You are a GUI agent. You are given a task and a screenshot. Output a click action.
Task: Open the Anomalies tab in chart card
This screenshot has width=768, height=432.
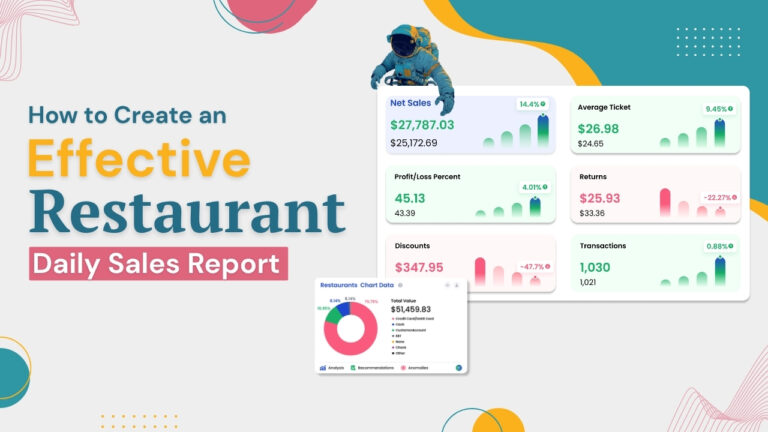(414, 368)
